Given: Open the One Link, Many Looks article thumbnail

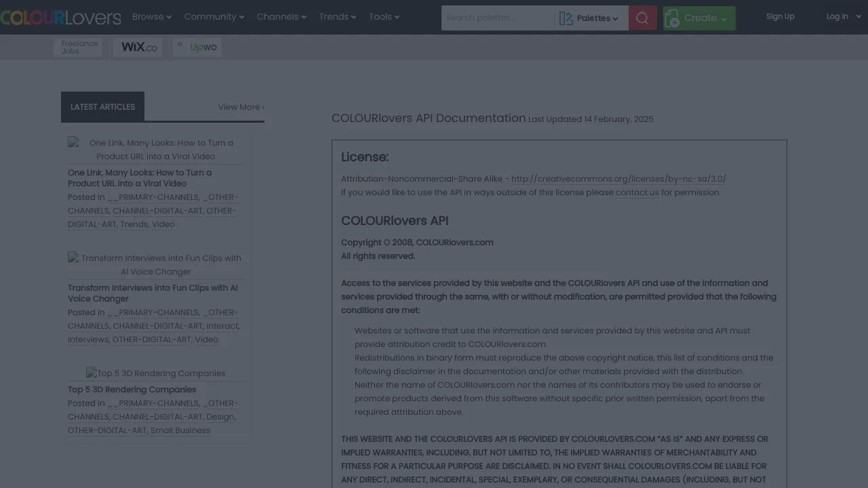Looking at the screenshot, I should [156, 150].
